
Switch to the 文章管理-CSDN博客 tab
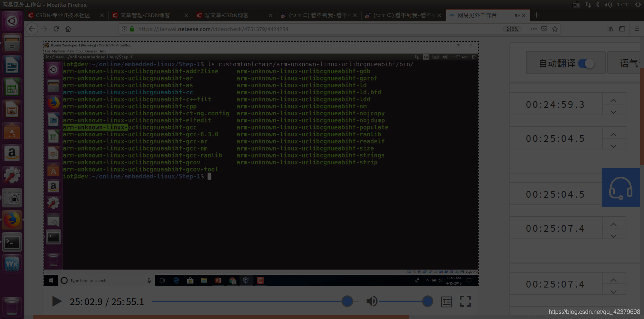click(x=145, y=15)
